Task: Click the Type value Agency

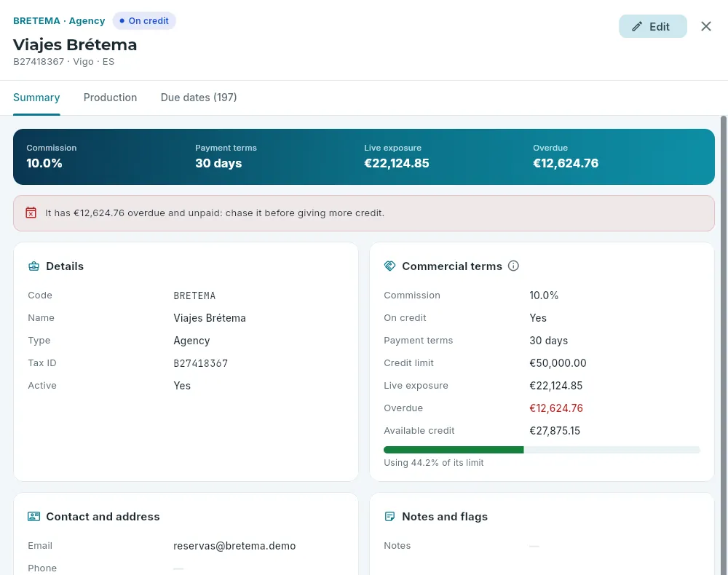Action: (191, 341)
